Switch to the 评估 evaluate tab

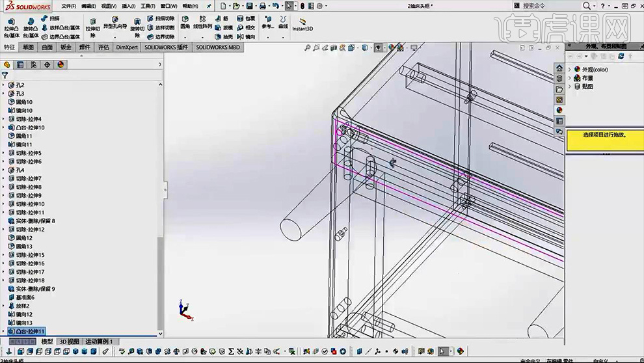coord(104,47)
